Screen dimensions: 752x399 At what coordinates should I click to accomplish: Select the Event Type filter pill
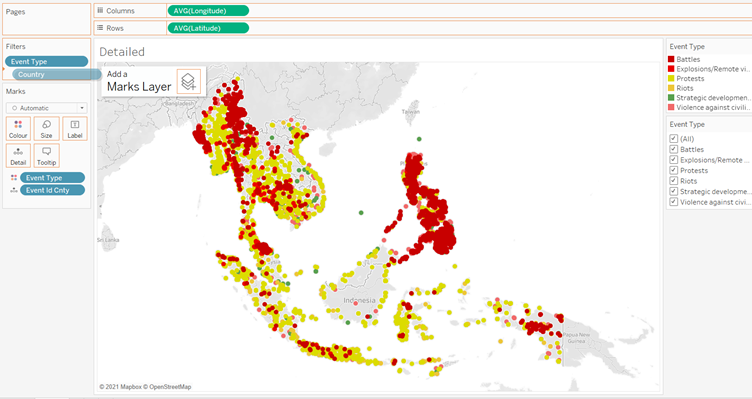pos(47,61)
